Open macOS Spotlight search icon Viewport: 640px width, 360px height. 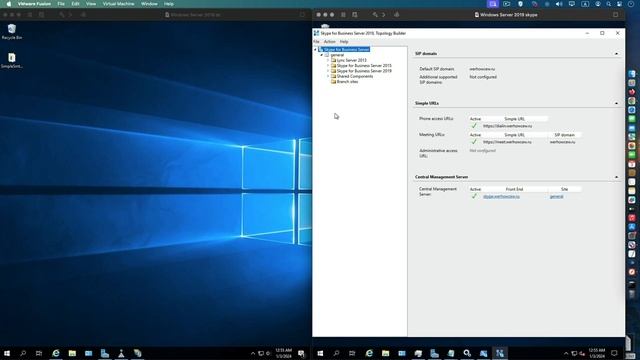pyautogui.click(x=609, y=4)
